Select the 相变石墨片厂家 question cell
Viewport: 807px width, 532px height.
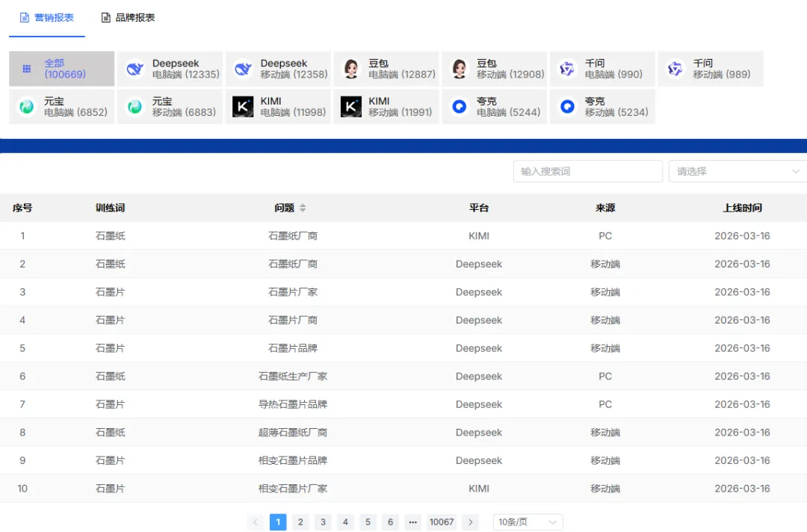pyautogui.click(x=293, y=488)
